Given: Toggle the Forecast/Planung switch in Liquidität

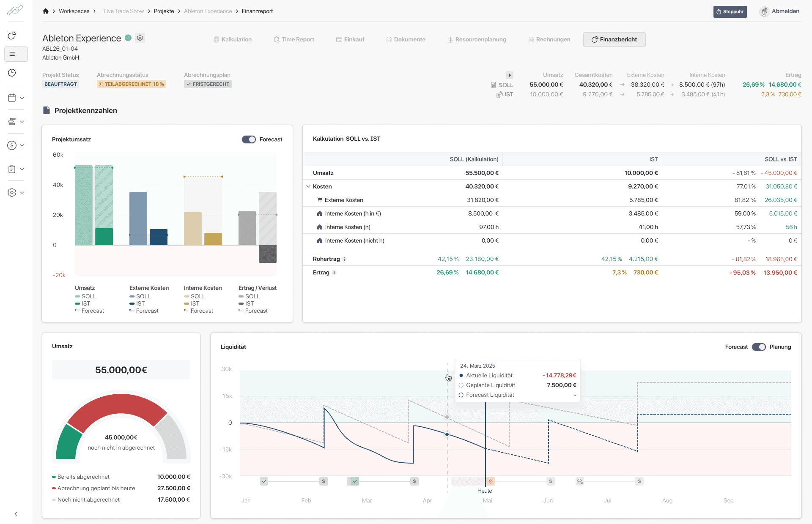Looking at the screenshot, I should click(759, 347).
